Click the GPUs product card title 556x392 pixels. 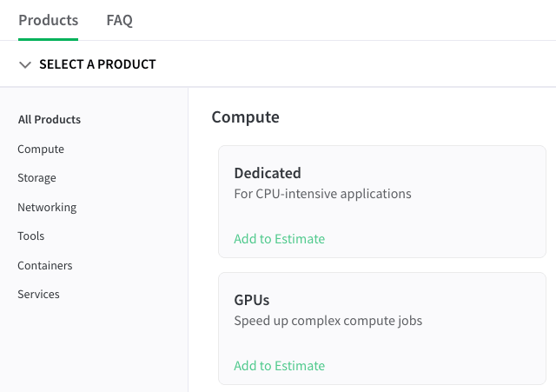tap(252, 300)
